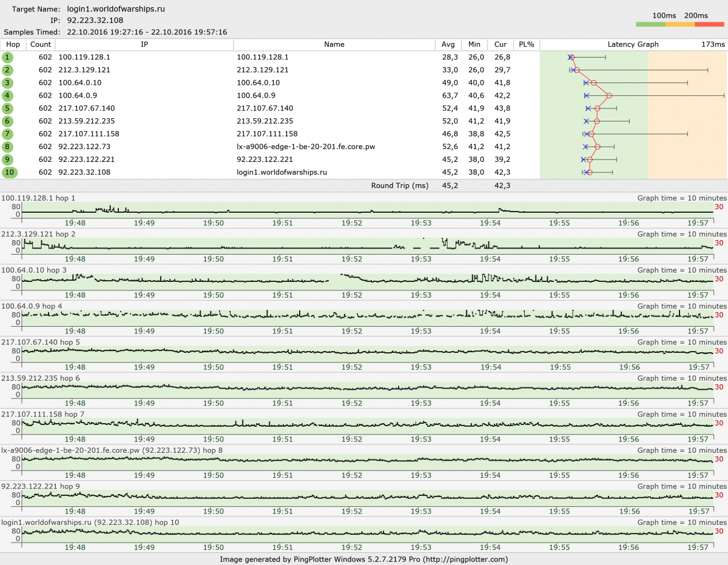
Task: Click the 173ms latency graph scale label
Action: click(x=713, y=44)
